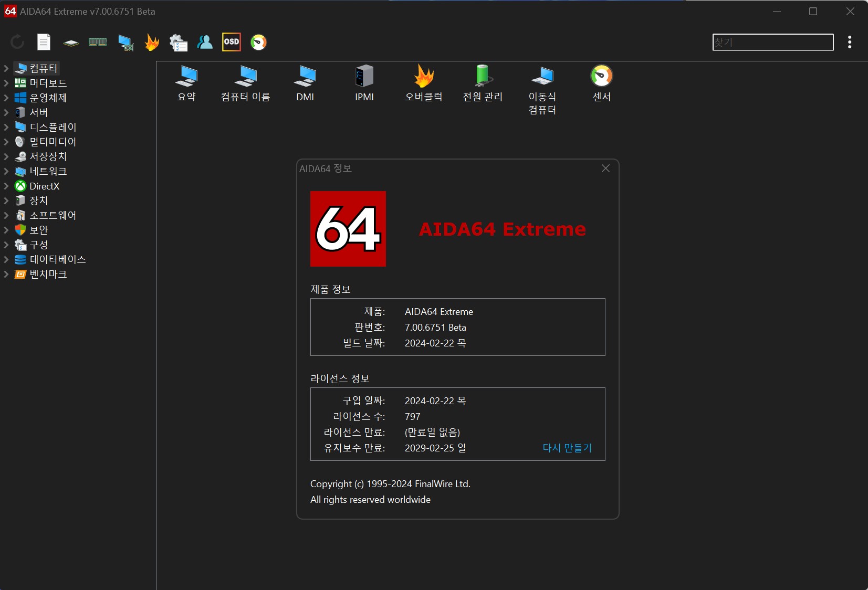This screenshot has width=868, height=590.
Task: Open the 오버클럭 page icon
Action: (424, 84)
